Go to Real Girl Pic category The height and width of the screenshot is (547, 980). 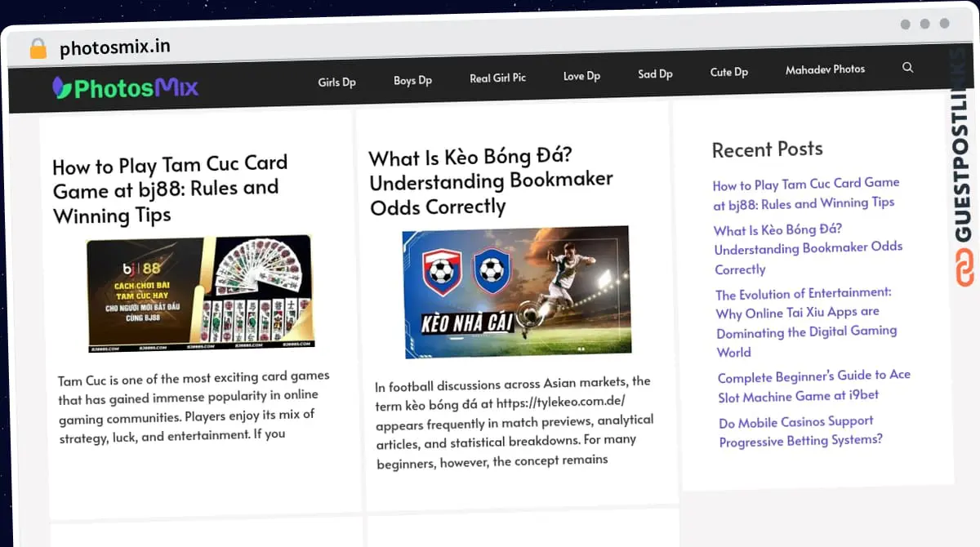click(497, 78)
